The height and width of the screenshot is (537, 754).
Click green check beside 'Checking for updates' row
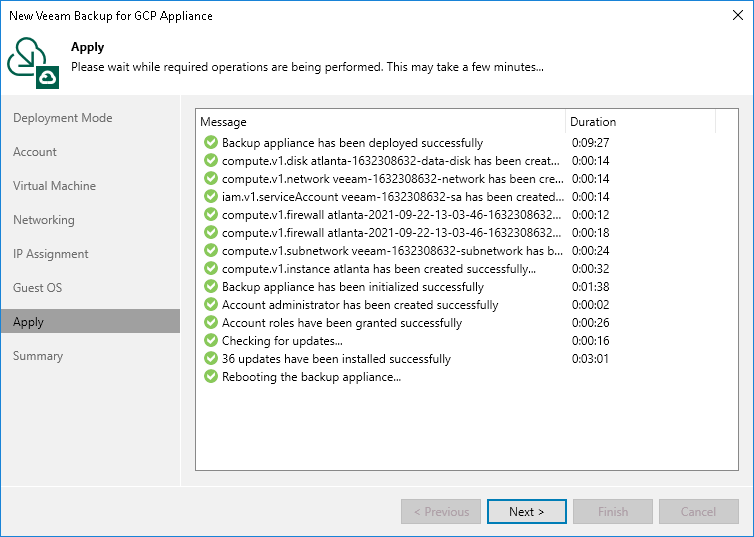[211, 340]
